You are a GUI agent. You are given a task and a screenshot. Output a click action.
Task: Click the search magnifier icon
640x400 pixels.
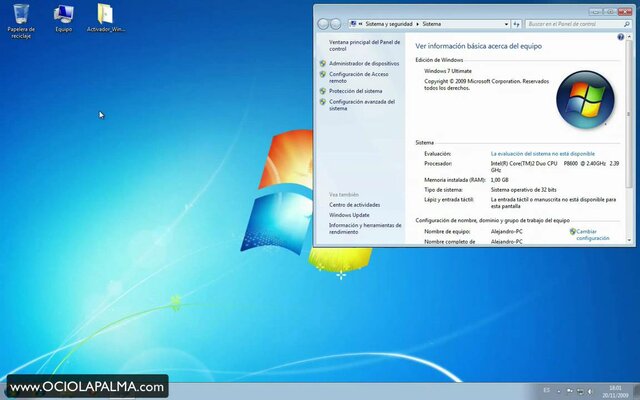click(627, 24)
